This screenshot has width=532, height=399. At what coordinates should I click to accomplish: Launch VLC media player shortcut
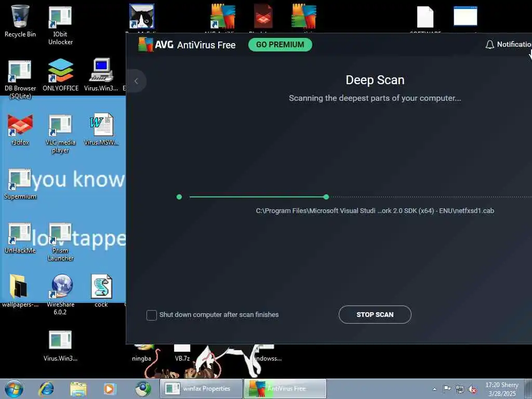tap(60, 134)
